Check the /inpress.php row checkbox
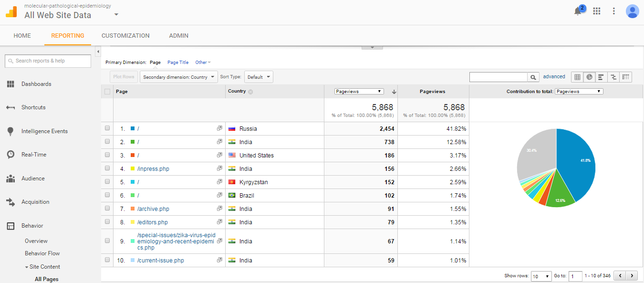The height and width of the screenshot is (283, 644). (107, 168)
